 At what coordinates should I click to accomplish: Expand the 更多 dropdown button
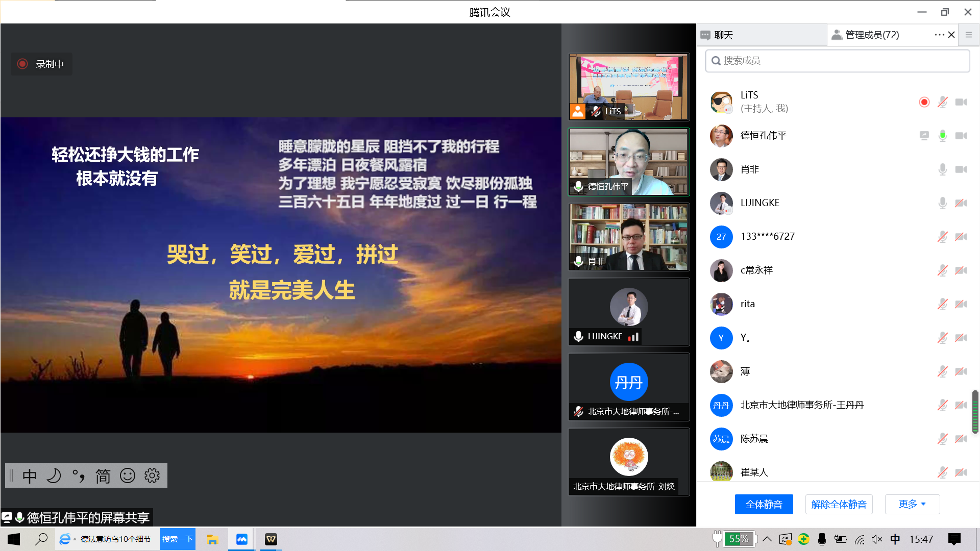click(912, 504)
